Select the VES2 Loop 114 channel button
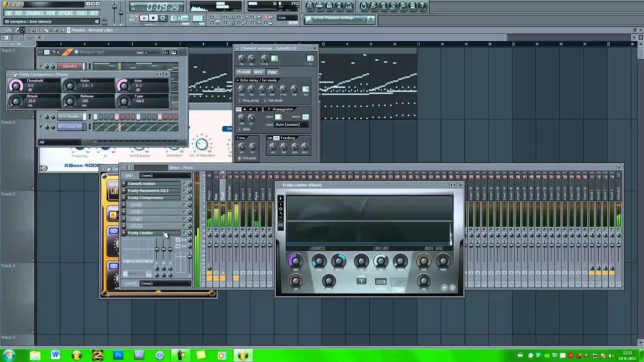This screenshot has width=644, height=362. coord(70,127)
